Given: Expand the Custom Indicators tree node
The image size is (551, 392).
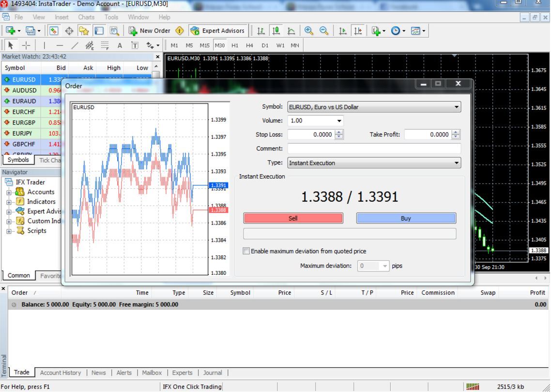Looking at the screenshot, I should click(9, 221).
